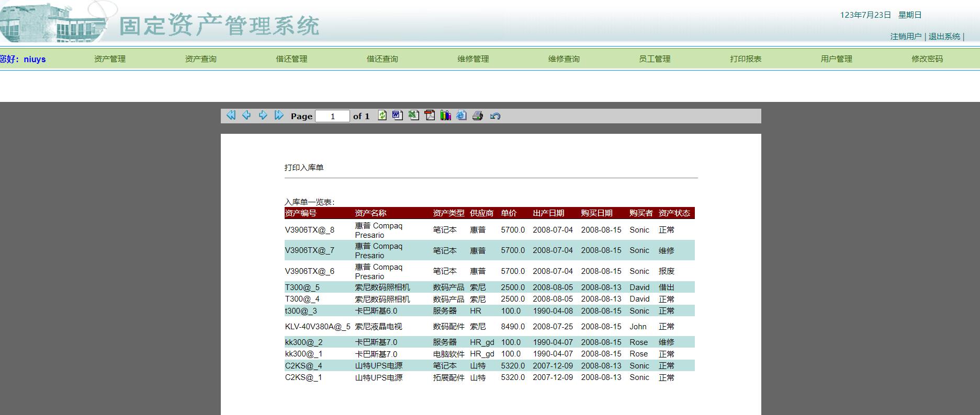Click 打印入库单 report title
Screen dimensions: 980x415
pyautogui.click(x=304, y=168)
